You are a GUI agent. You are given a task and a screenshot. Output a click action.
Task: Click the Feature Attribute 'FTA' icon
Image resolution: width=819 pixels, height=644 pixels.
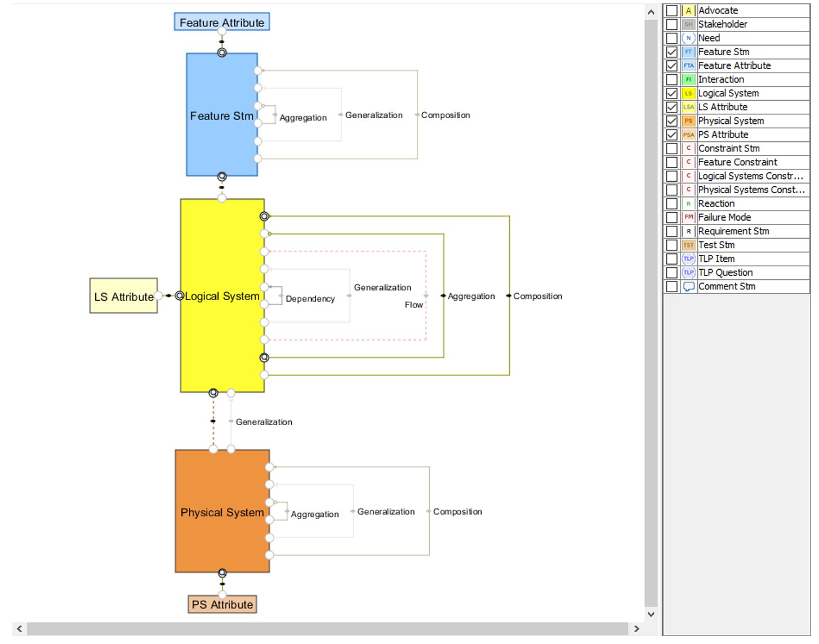(x=688, y=65)
